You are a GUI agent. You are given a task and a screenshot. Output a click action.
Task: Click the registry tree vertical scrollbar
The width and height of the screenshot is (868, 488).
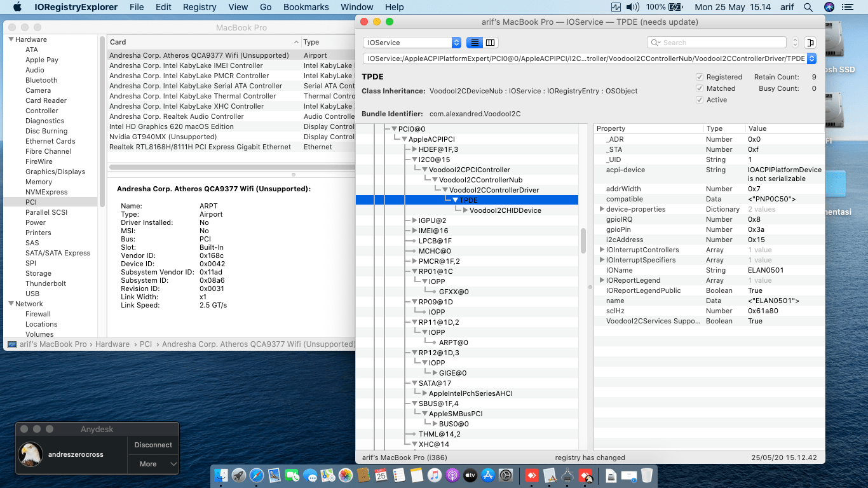(x=583, y=241)
